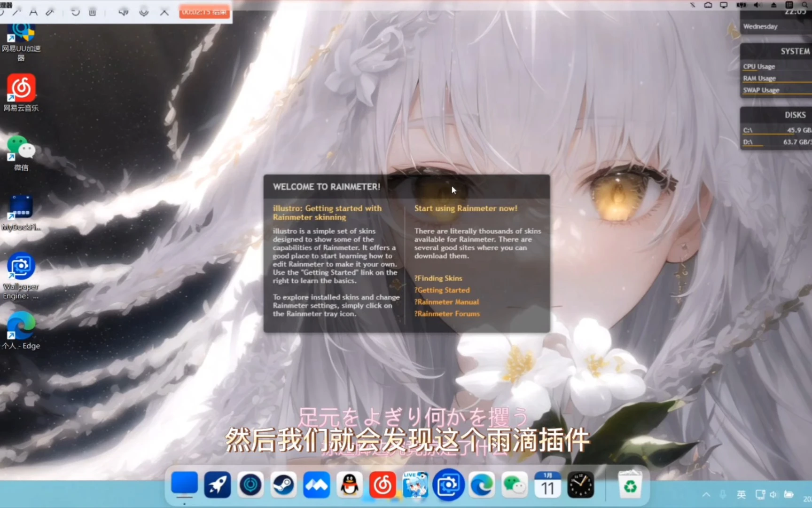Open the Finding Skins link
The height and width of the screenshot is (508, 812).
438,278
